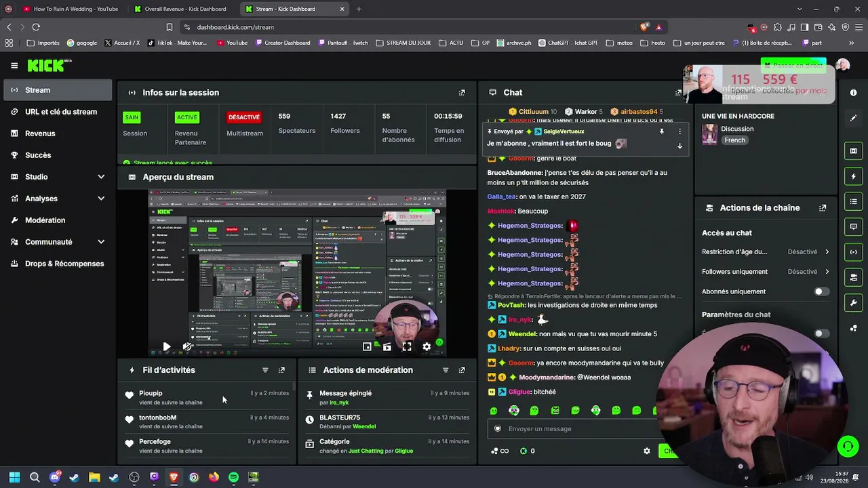The image size is (868, 488).
Task: Click Weendel link in Débanni action
Action: [x=364, y=426]
